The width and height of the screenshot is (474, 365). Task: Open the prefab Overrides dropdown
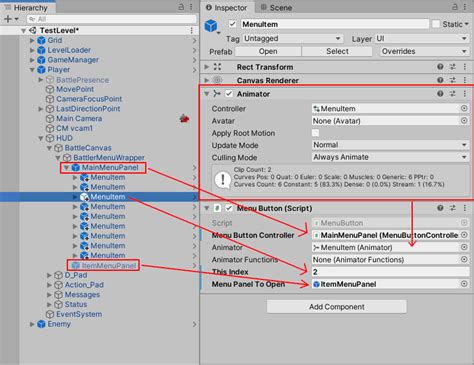pos(424,51)
